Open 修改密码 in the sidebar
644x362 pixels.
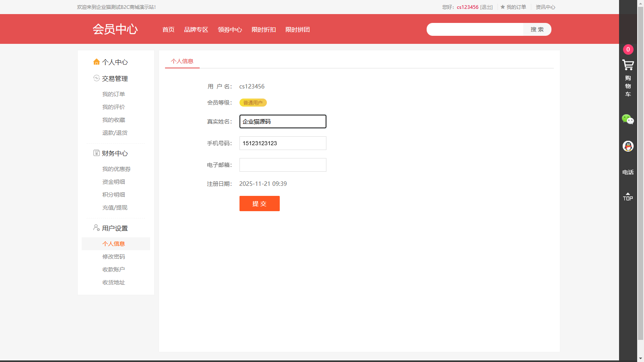click(114, 257)
